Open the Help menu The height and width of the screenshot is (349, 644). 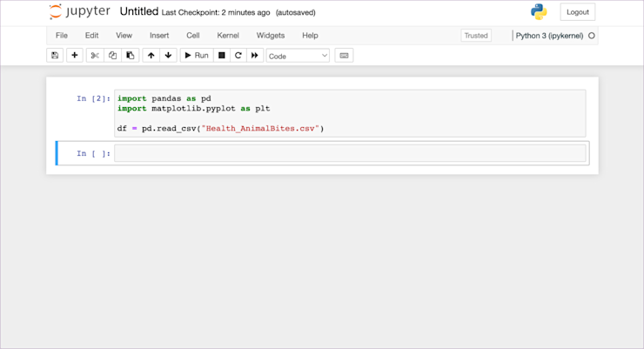310,36
